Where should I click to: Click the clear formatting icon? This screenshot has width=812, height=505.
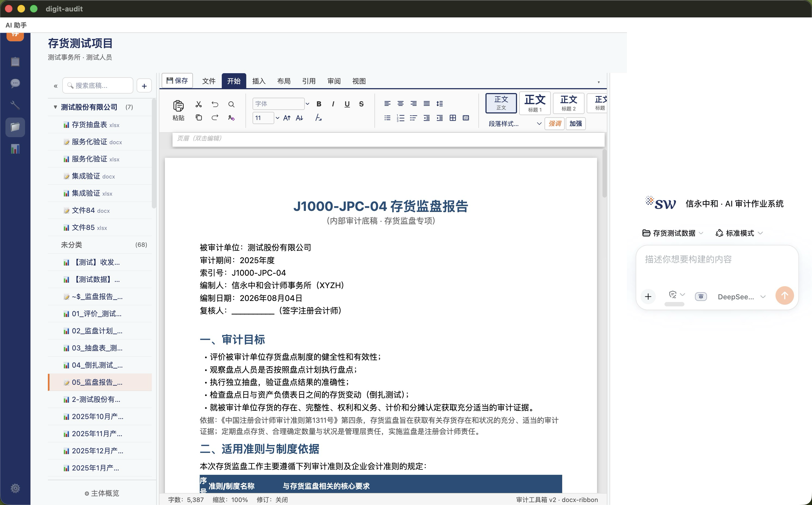coord(318,118)
